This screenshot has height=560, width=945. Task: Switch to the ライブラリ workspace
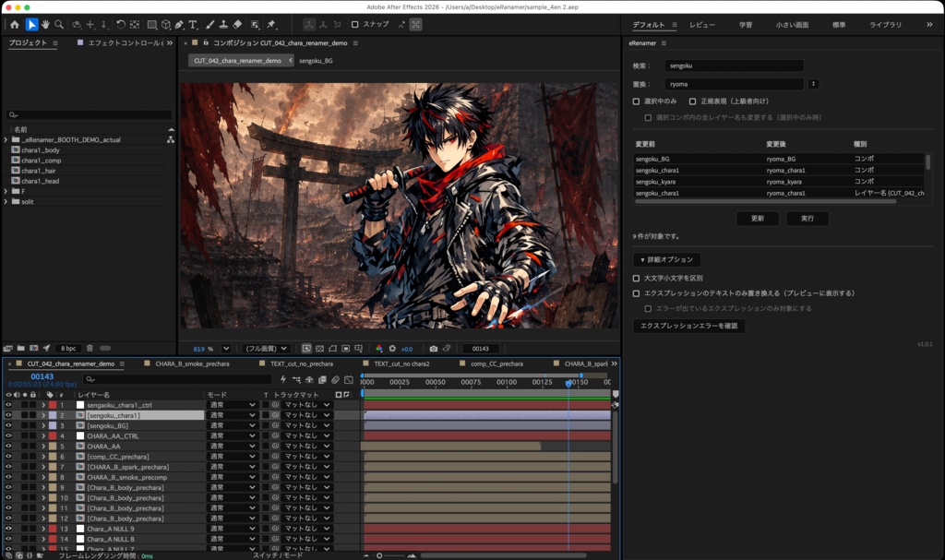(885, 25)
